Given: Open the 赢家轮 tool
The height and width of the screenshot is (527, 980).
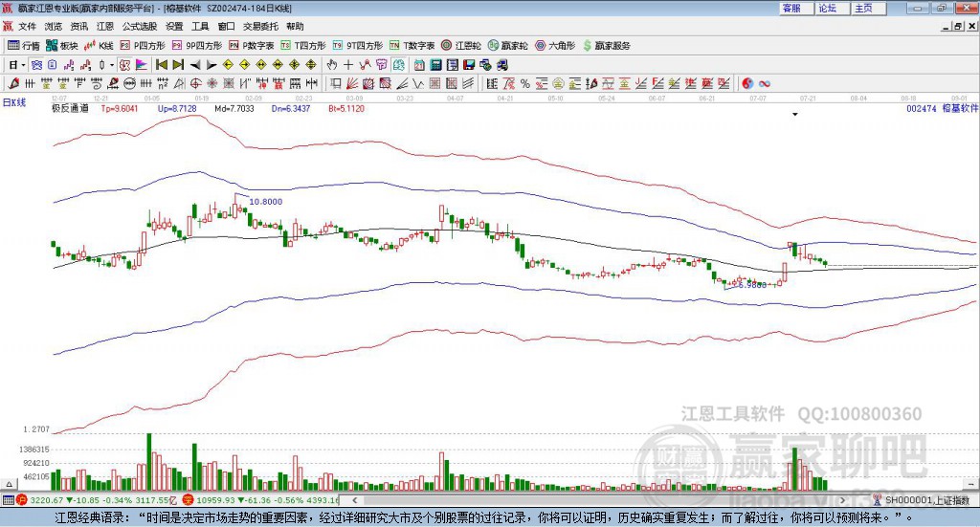Looking at the screenshot, I should (508, 46).
